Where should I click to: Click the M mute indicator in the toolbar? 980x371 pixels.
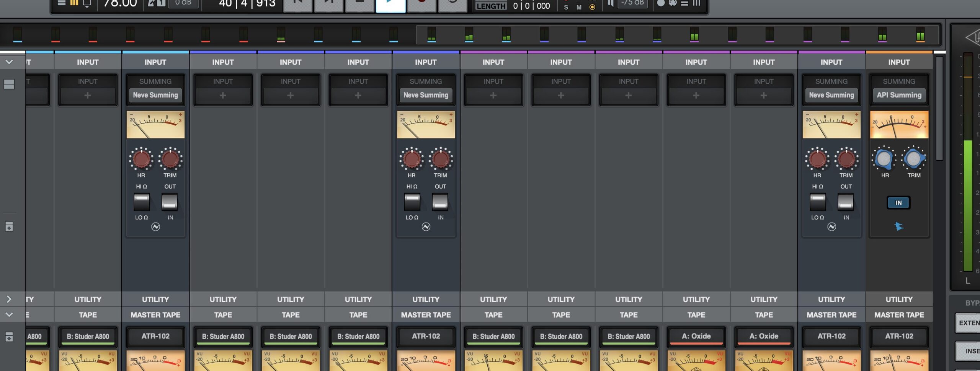579,7
